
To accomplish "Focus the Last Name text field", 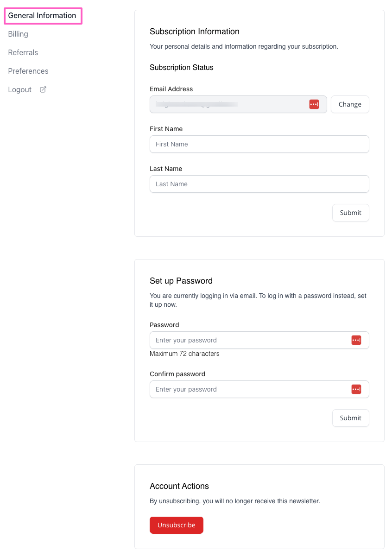I will point(259,184).
